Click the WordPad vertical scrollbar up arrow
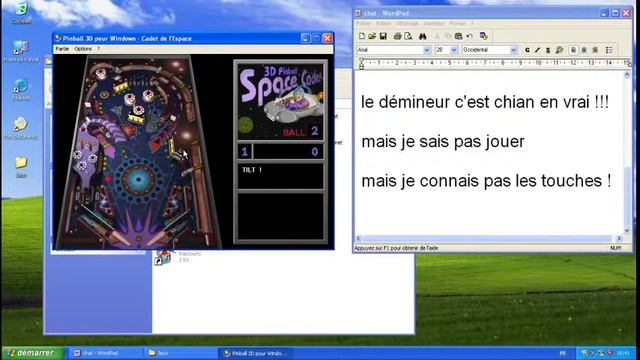 [x=627, y=75]
